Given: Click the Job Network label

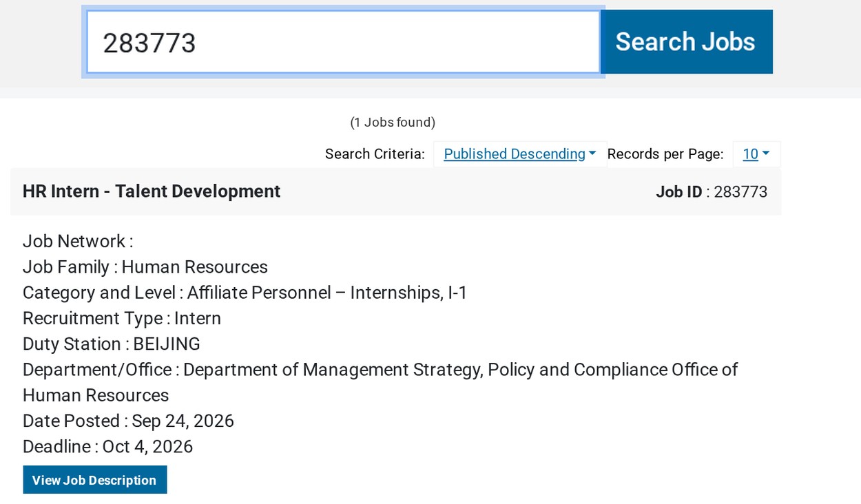Looking at the screenshot, I should click(x=78, y=242).
